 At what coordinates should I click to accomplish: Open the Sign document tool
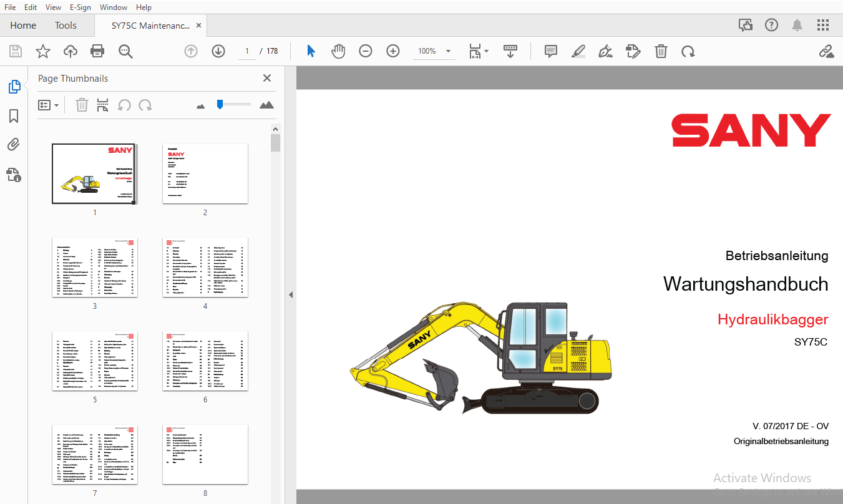[605, 51]
